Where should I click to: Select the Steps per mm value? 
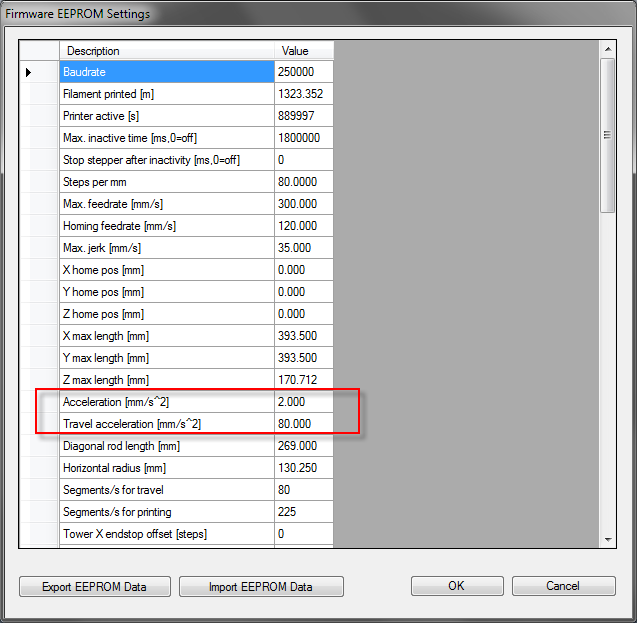click(x=303, y=182)
